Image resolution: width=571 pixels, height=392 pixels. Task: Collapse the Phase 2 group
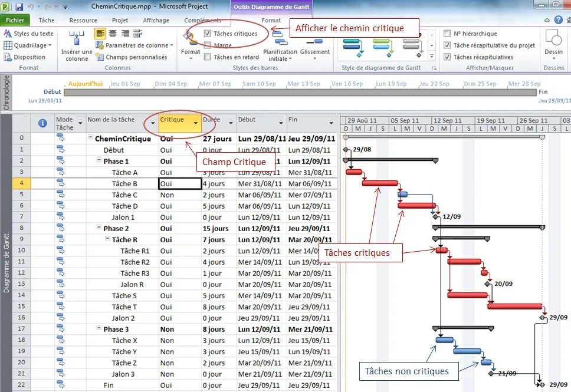99,227
